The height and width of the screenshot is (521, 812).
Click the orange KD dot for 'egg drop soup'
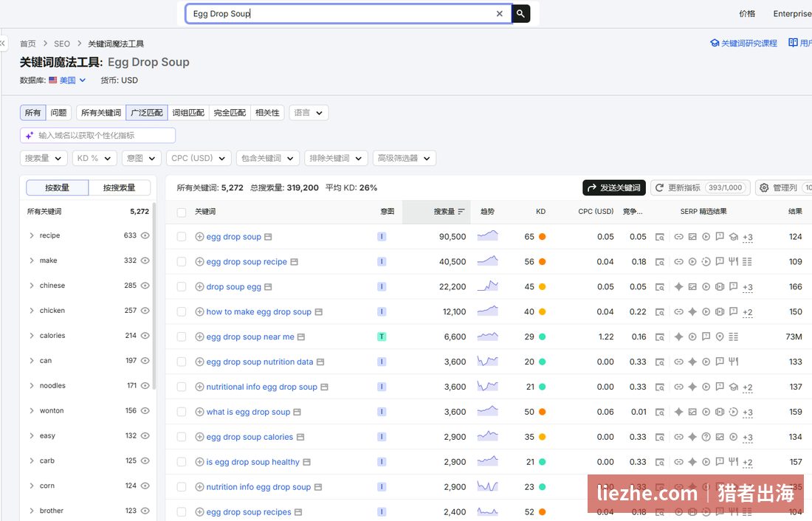pyautogui.click(x=543, y=237)
